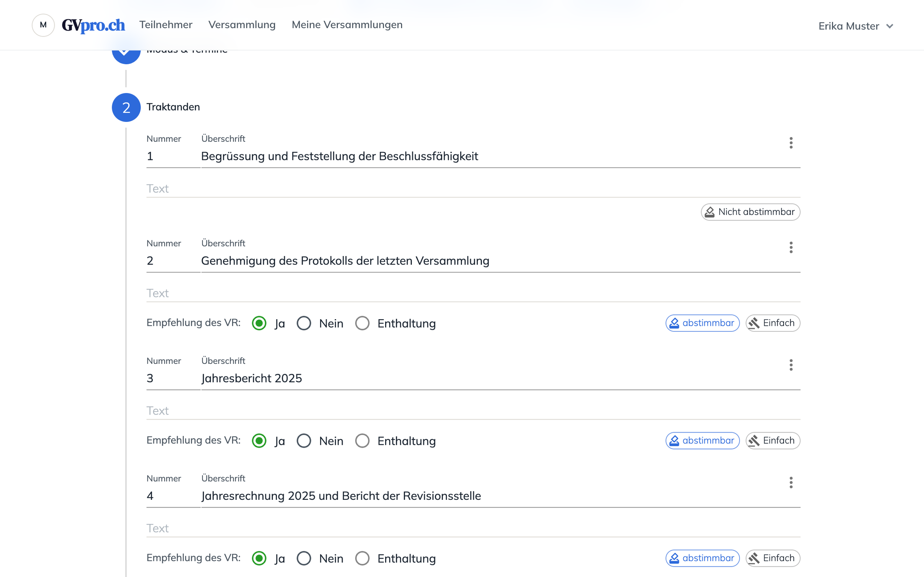Select 'Enthaltung' recommendation for agenda item 2

click(x=362, y=323)
